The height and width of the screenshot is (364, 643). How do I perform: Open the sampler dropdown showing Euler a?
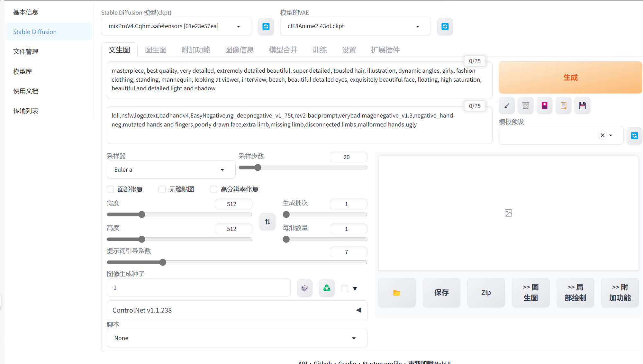[171, 169]
